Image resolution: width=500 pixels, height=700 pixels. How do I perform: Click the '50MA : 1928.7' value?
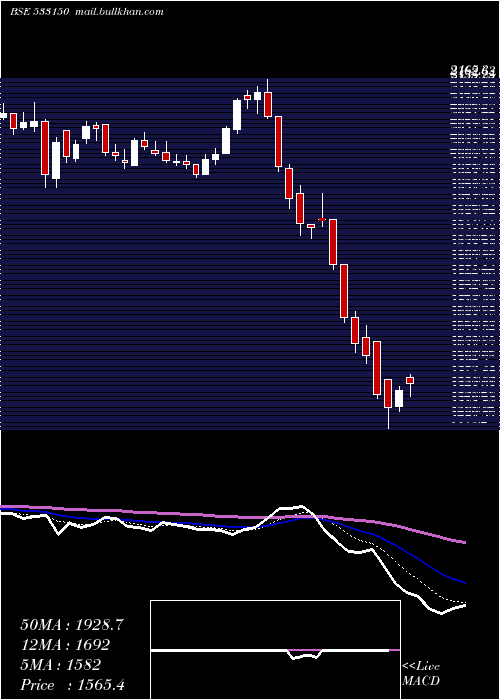tap(72, 625)
